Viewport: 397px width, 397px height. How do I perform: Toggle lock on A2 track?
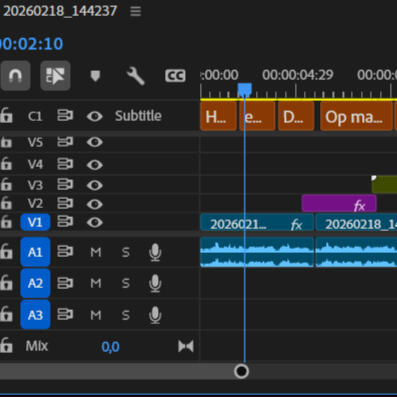(x=6, y=283)
